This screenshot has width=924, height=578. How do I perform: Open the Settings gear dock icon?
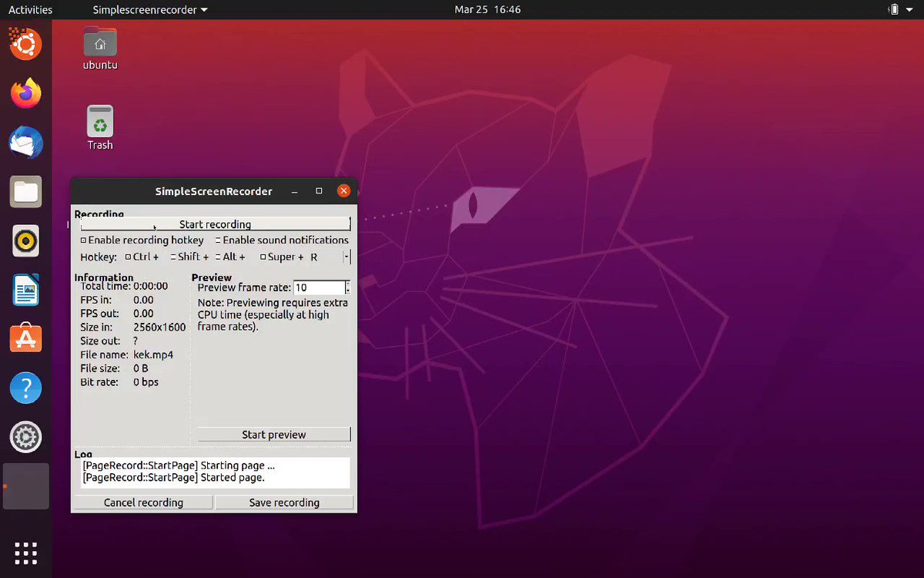pos(25,437)
